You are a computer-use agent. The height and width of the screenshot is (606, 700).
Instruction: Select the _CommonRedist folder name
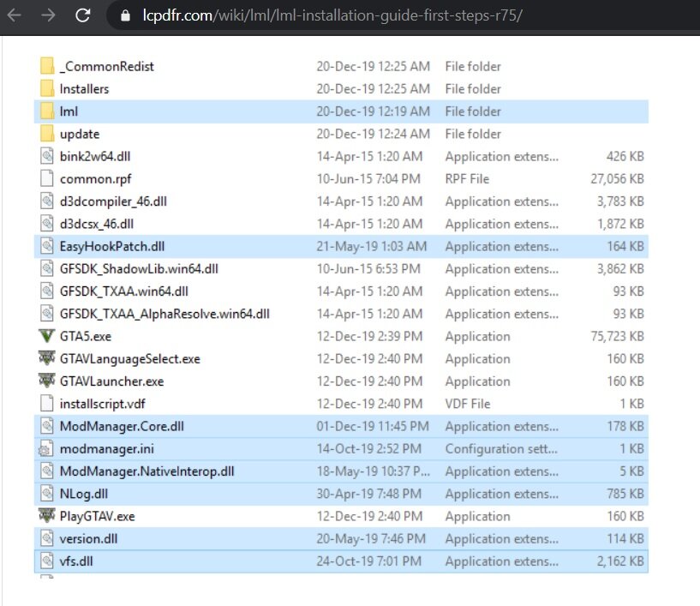pyautogui.click(x=107, y=67)
